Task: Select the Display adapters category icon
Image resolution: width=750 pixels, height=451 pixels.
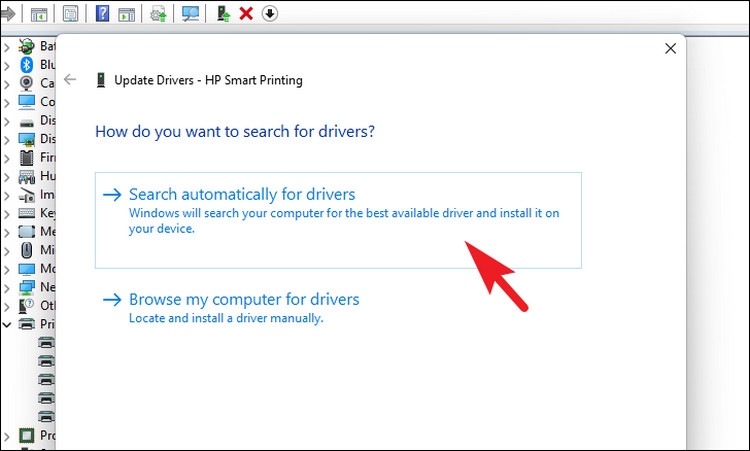Action: coord(27,139)
